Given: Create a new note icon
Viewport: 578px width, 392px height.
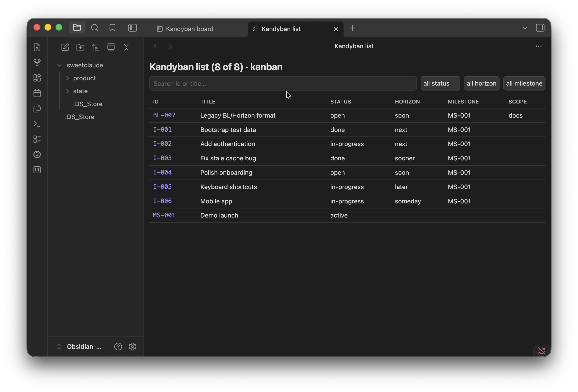Looking at the screenshot, I should 65,47.
